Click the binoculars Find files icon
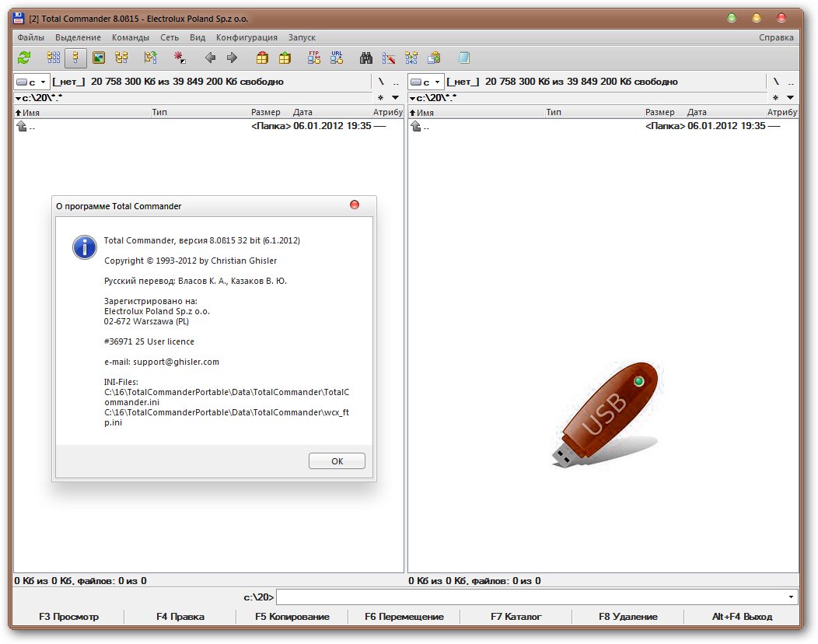This screenshot has width=818, height=644. [366, 58]
